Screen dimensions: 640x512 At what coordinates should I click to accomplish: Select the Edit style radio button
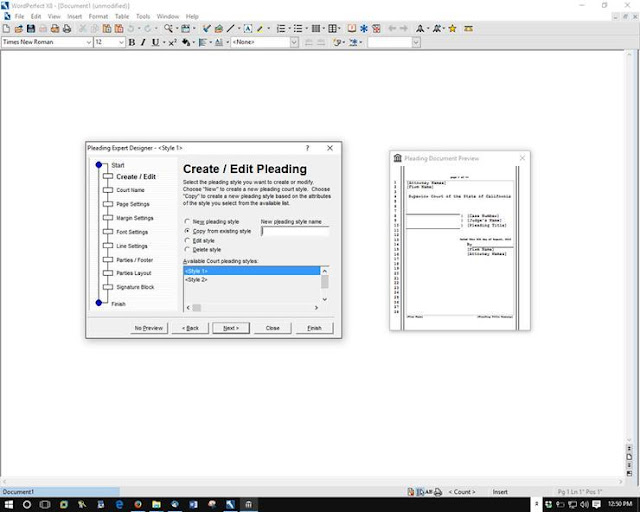(187, 240)
